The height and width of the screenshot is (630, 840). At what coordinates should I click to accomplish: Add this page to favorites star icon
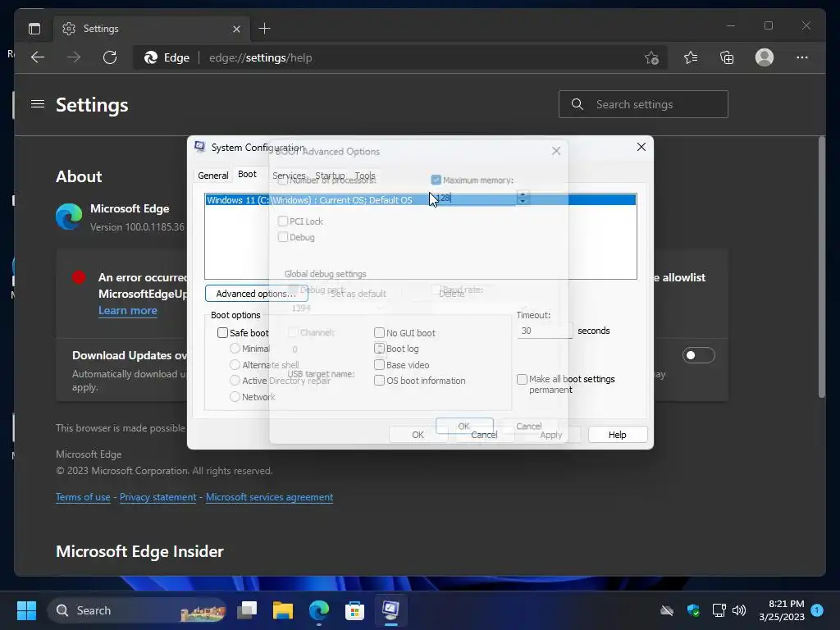coord(651,57)
